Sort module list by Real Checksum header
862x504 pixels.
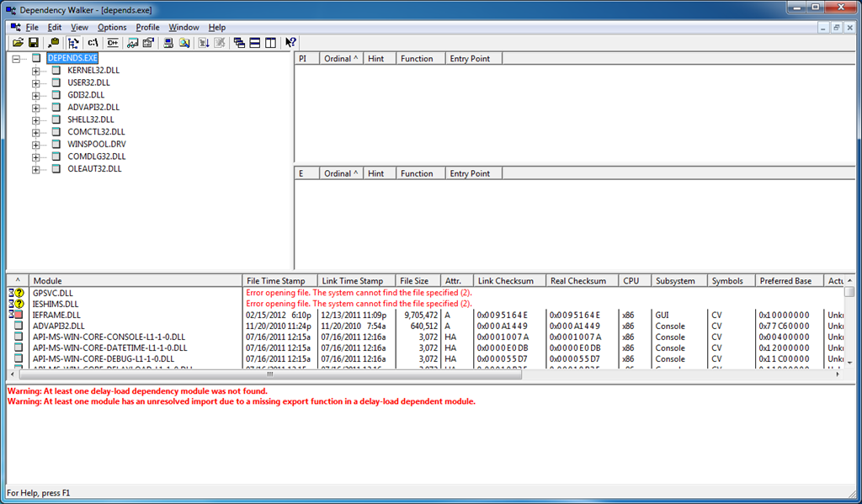pos(583,281)
